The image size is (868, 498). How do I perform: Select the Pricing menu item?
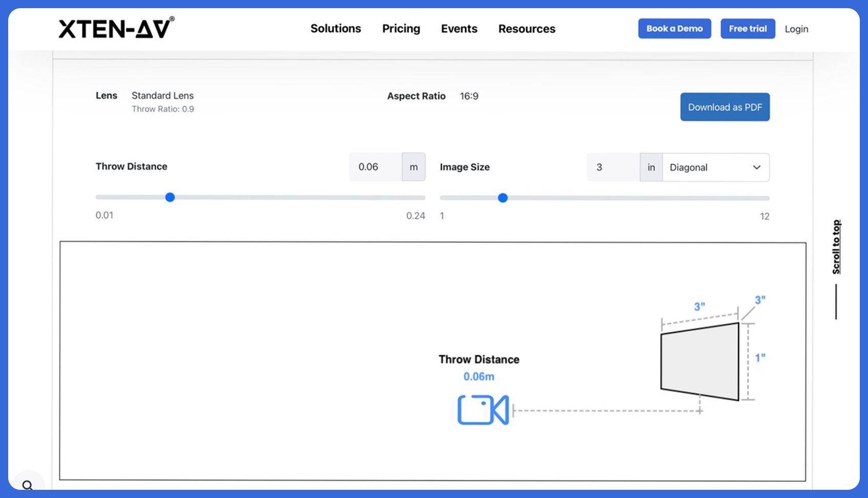[401, 29]
